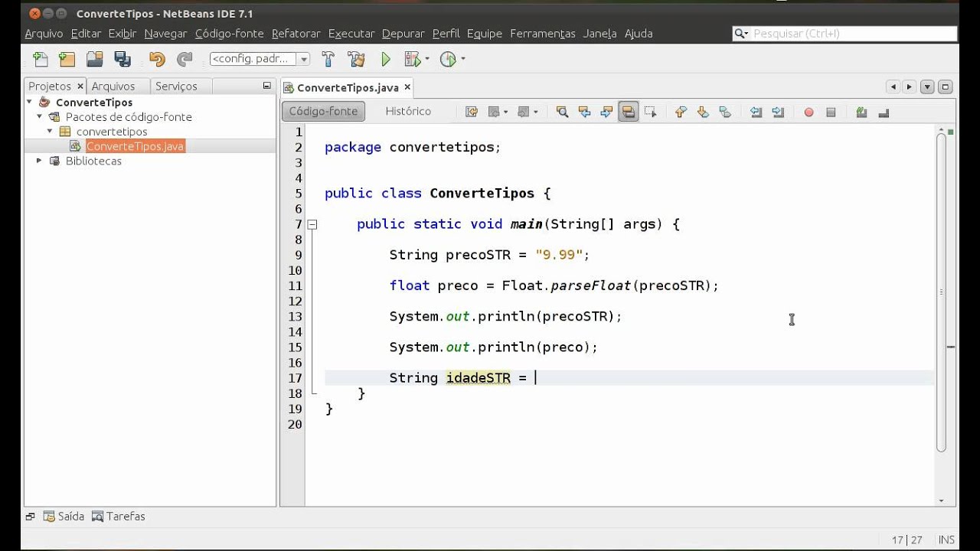Toggle highlight search button in editor toolbar

pyautogui.click(x=629, y=112)
